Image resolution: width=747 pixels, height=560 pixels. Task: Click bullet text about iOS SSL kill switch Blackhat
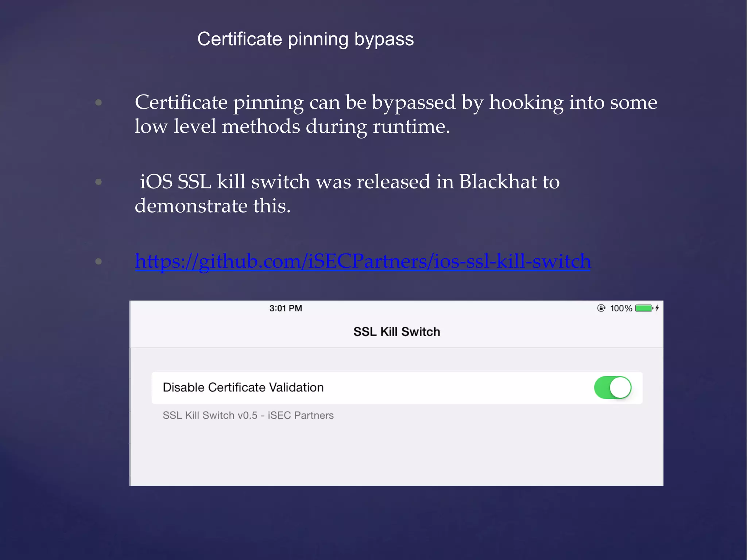click(x=347, y=194)
